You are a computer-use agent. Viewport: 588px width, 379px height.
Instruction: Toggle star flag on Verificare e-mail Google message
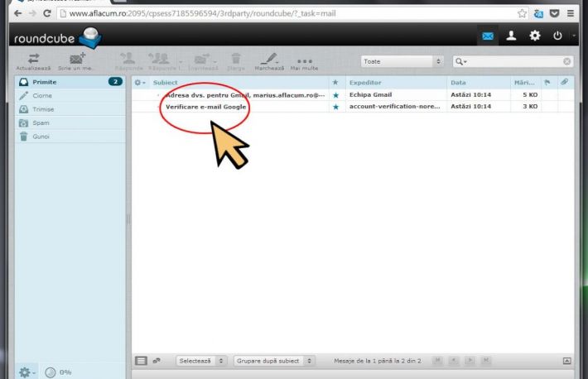pyautogui.click(x=335, y=107)
